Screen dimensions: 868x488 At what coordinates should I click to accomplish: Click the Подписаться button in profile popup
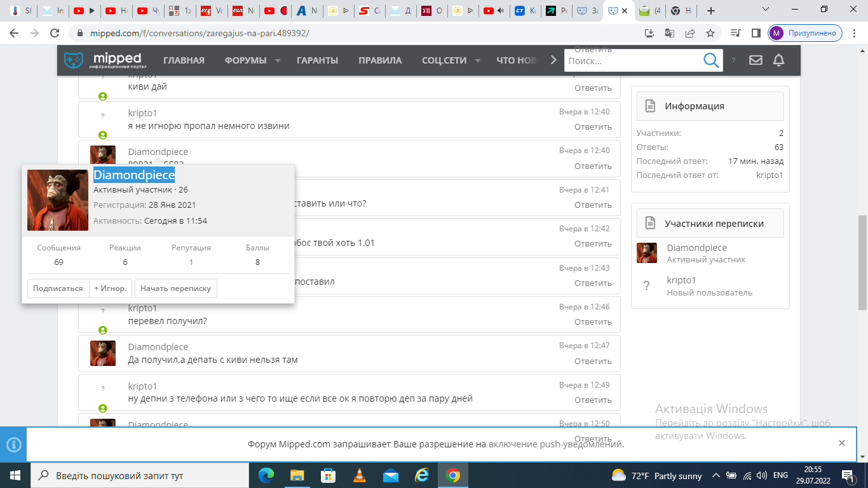click(x=58, y=288)
